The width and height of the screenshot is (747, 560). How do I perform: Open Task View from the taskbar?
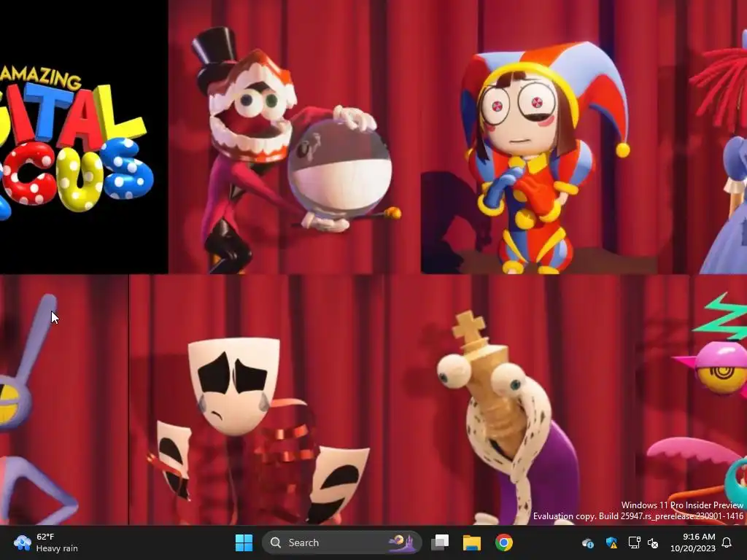click(440, 542)
